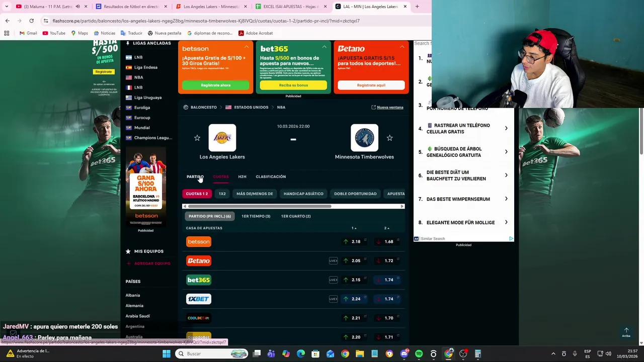
Task: Select the 1ER CUARTO (2) filter
Action: click(x=296, y=216)
